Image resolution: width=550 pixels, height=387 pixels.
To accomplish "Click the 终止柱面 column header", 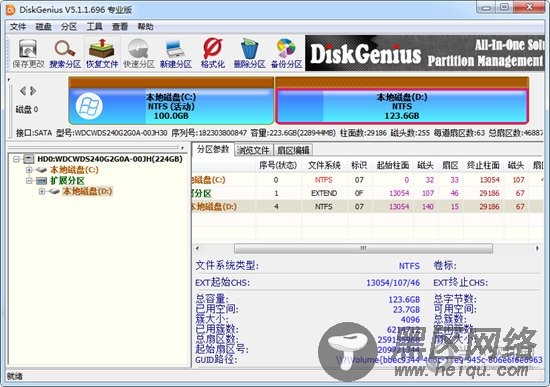I will (483, 165).
